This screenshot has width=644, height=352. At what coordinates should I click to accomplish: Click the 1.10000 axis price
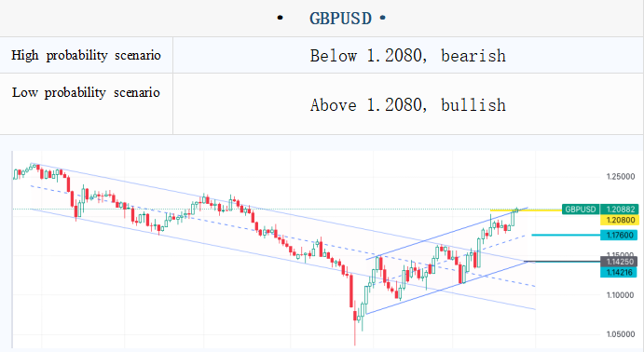pyautogui.click(x=620, y=295)
